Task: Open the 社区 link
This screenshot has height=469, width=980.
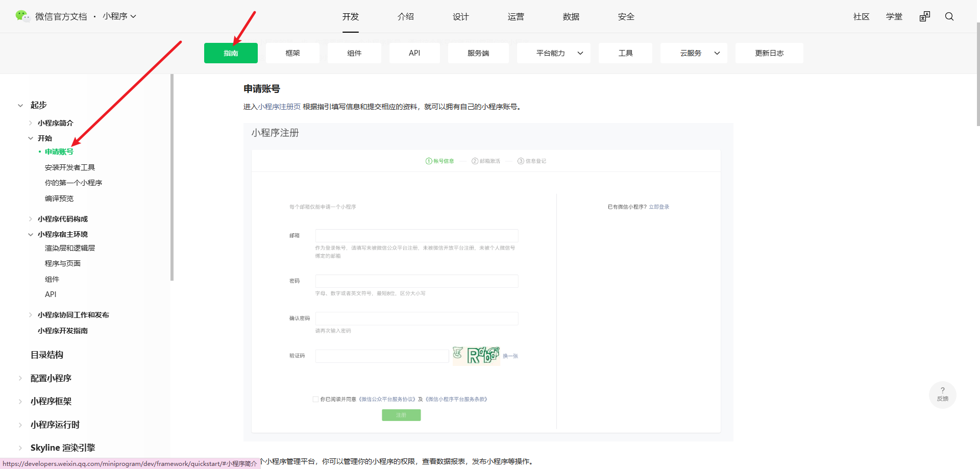Action: (x=862, y=17)
